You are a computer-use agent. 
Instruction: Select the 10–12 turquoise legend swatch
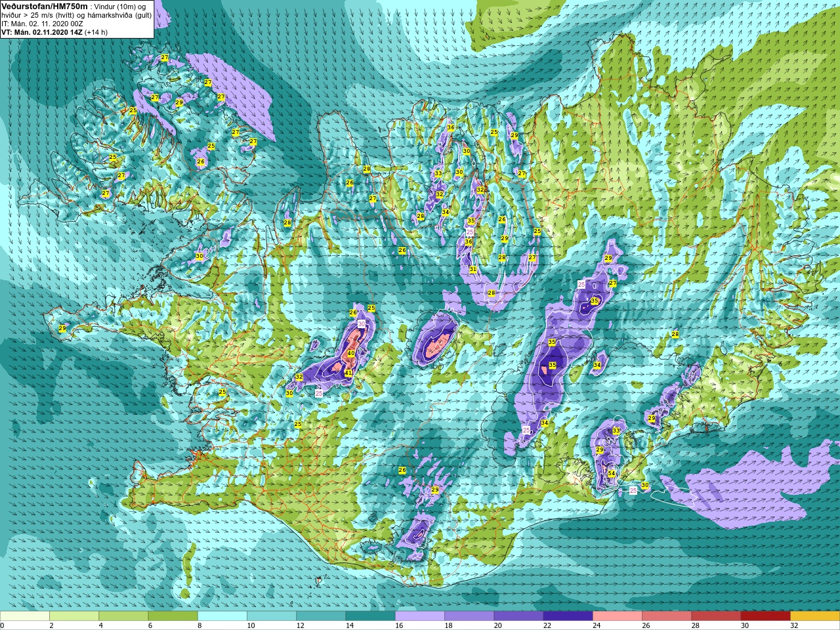[x=272, y=616]
